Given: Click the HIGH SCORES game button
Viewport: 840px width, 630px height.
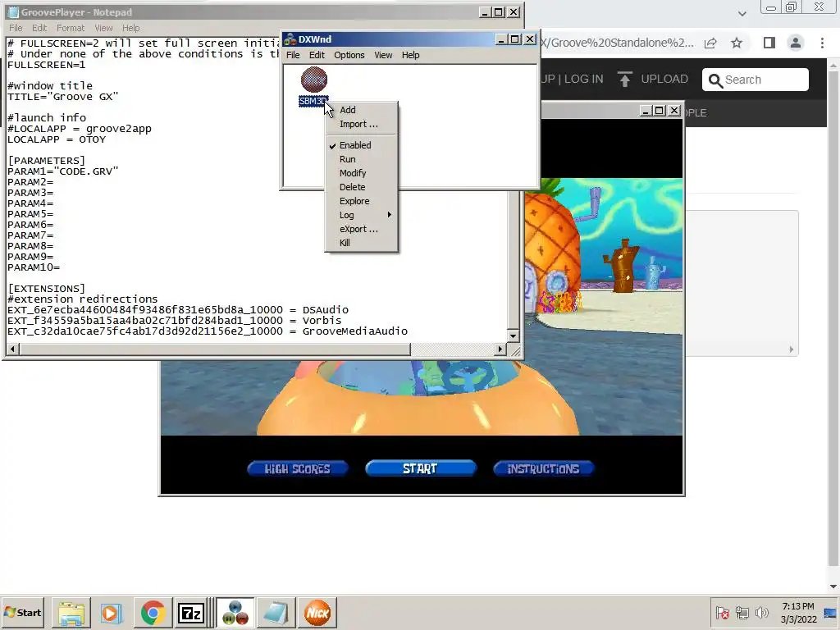Looking at the screenshot, I should 297,468.
